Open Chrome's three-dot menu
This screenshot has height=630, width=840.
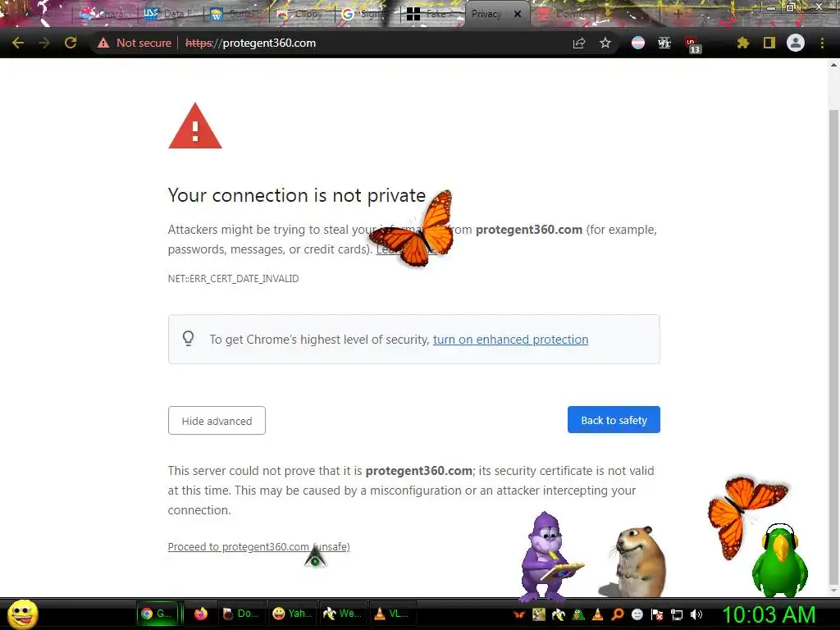pos(822,43)
